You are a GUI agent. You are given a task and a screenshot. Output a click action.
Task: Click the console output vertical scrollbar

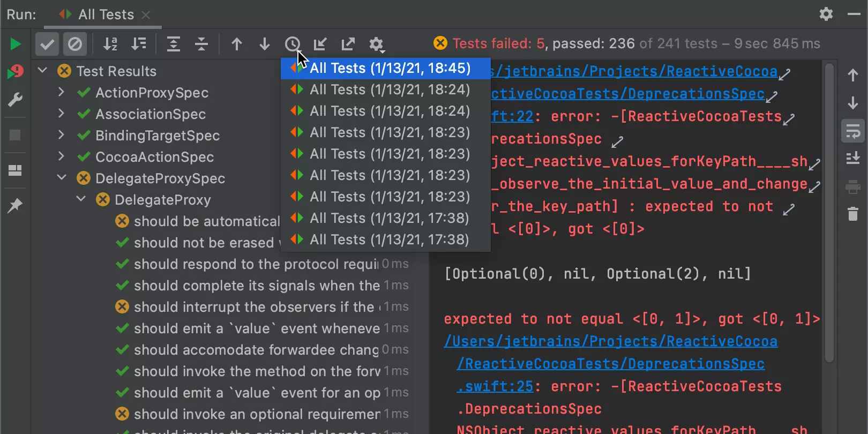point(829,214)
